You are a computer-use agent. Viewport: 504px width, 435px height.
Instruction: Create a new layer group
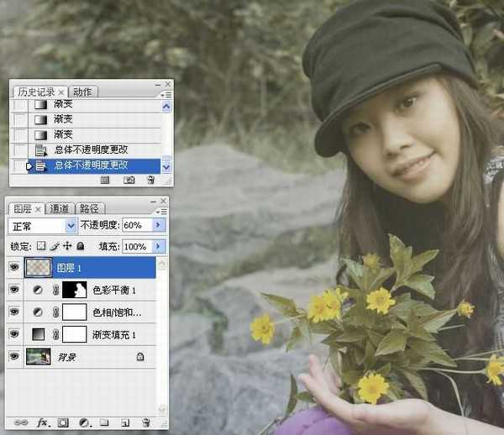point(104,422)
